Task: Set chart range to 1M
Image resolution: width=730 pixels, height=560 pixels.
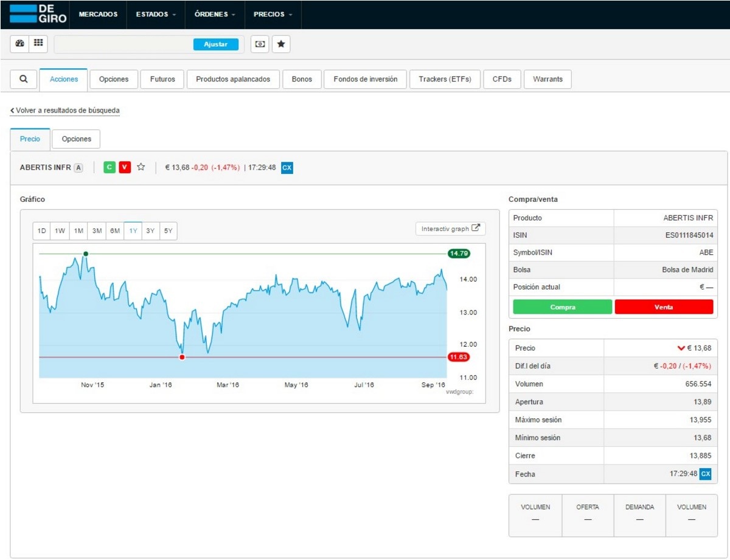Action: click(78, 231)
